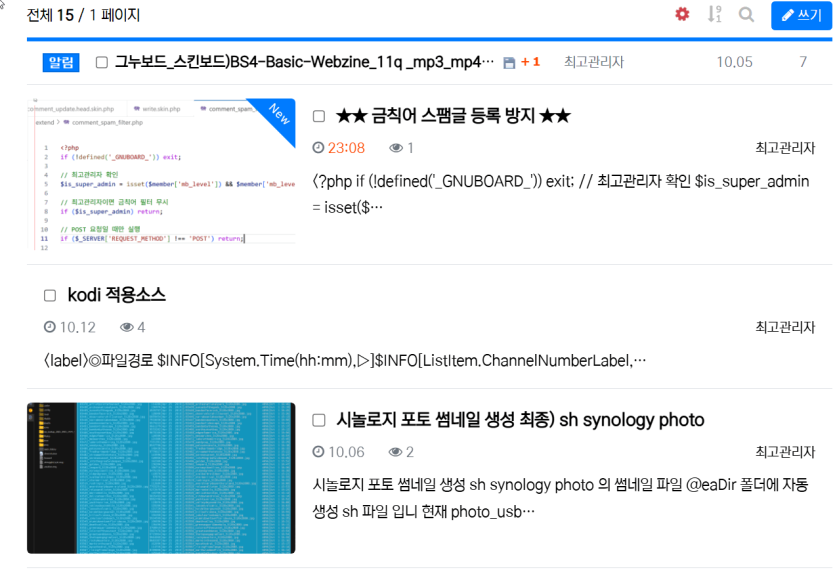Open the 시놀로지 포토 썸네일 생성 최종) sh synology photo post
Viewport: 835px width, 574px height.
520,420
